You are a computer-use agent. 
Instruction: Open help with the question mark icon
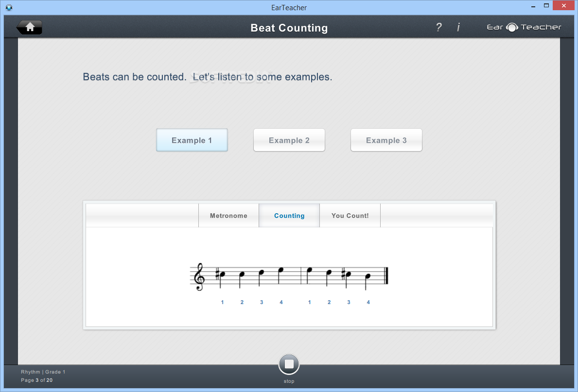click(x=438, y=27)
